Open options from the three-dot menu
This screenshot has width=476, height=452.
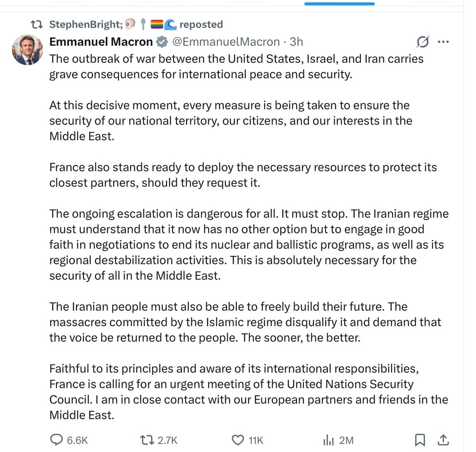tap(443, 42)
